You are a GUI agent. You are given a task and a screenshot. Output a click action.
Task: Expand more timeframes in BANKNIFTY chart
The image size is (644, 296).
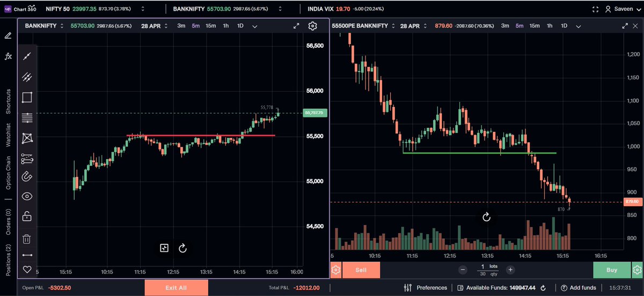(x=254, y=26)
